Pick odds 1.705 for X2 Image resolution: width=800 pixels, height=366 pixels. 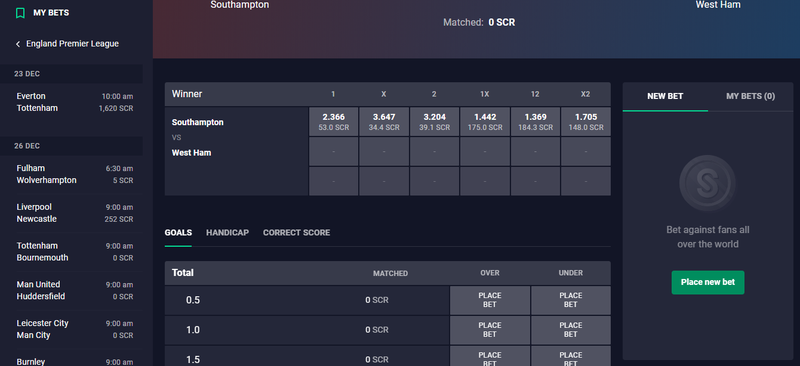(586, 121)
